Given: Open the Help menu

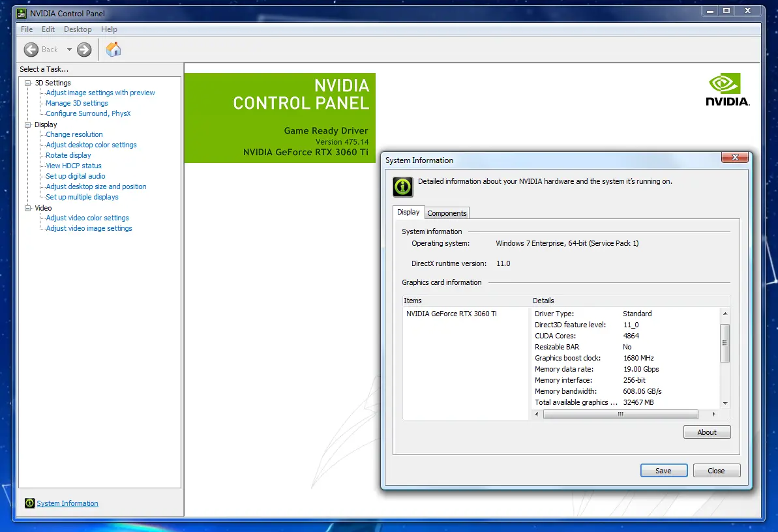Looking at the screenshot, I should pos(109,29).
